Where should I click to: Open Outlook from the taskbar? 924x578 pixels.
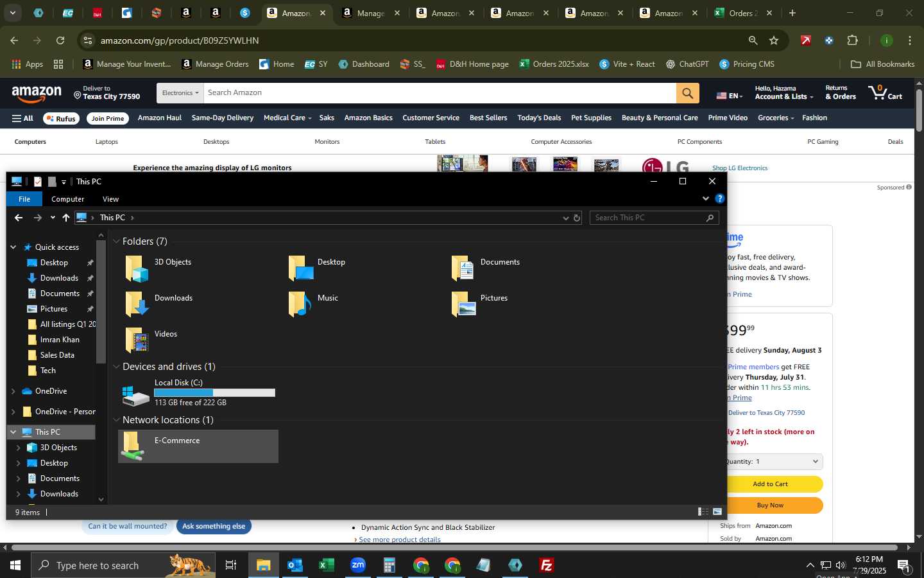click(x=295, y=565)
